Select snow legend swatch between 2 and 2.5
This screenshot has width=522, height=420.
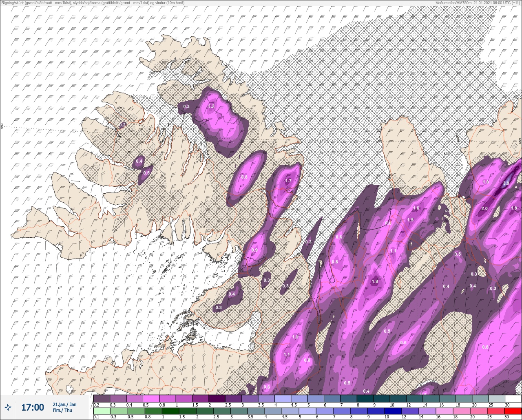pyautogui.click(x=217, y=398)
